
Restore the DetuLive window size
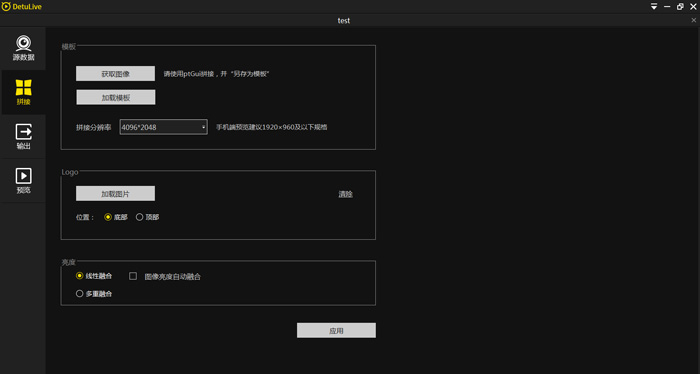coord(680,7)
